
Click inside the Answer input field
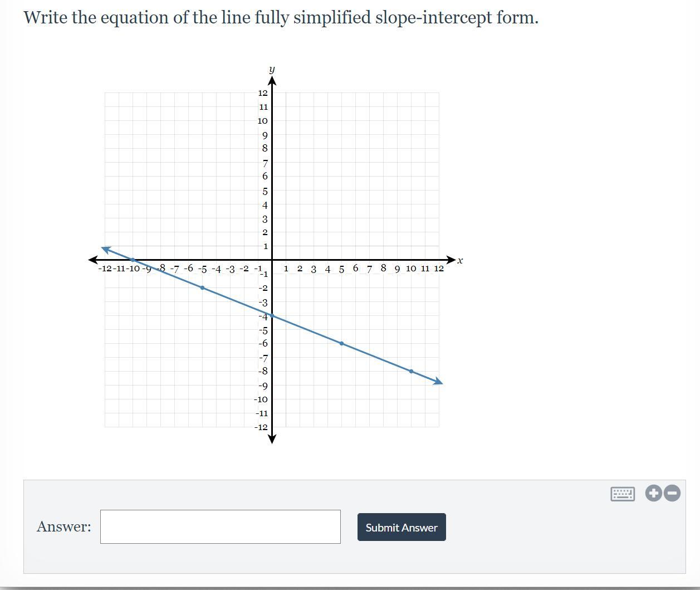220,526
